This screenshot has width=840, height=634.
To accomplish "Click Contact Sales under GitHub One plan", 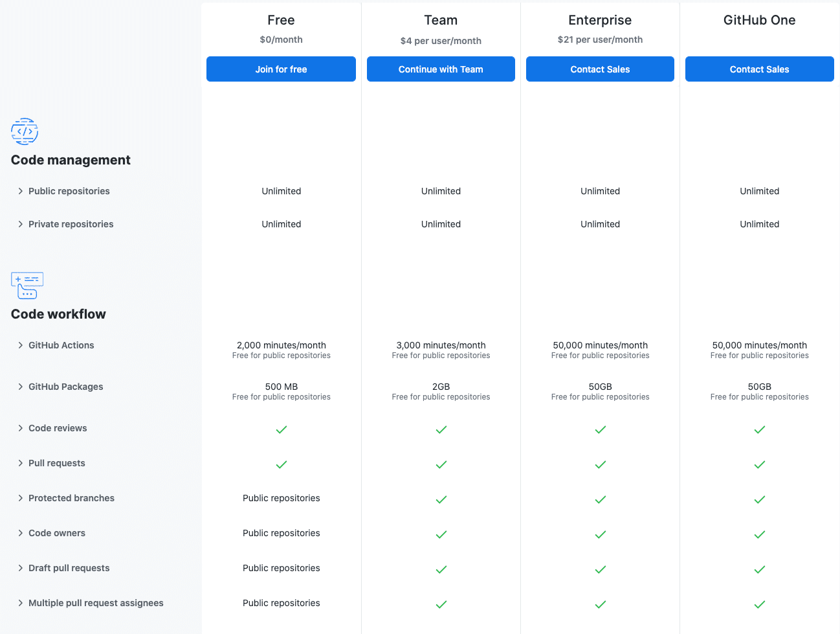I will click(x=759, y=69).
